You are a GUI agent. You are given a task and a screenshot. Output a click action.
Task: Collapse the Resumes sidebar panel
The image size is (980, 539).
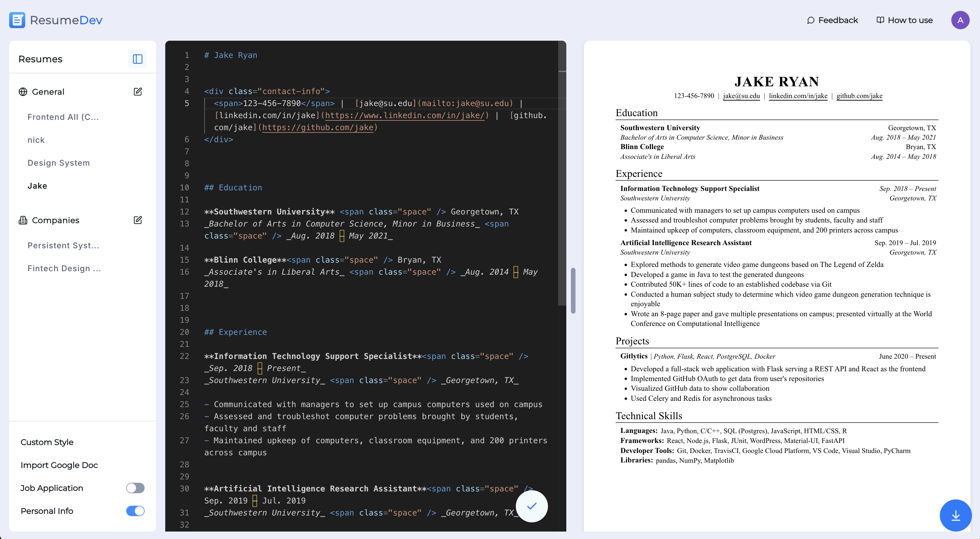137,58
